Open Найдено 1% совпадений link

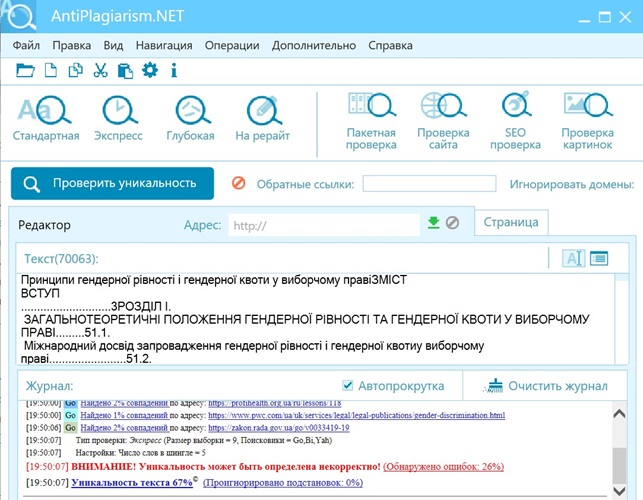pos(124,416)
